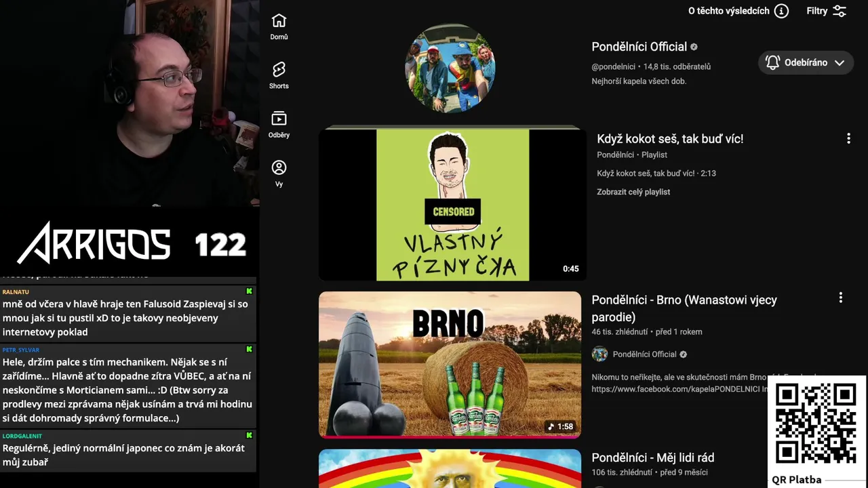Click the QR Platba label
The width and height of the screenshot is (868, 488).
[797, 479]
